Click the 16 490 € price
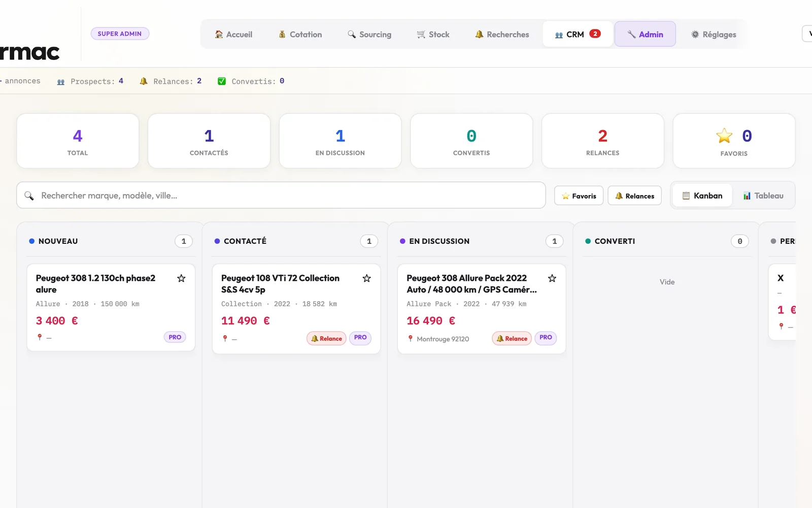The image size is (812, 508). (x=431, y=321)
